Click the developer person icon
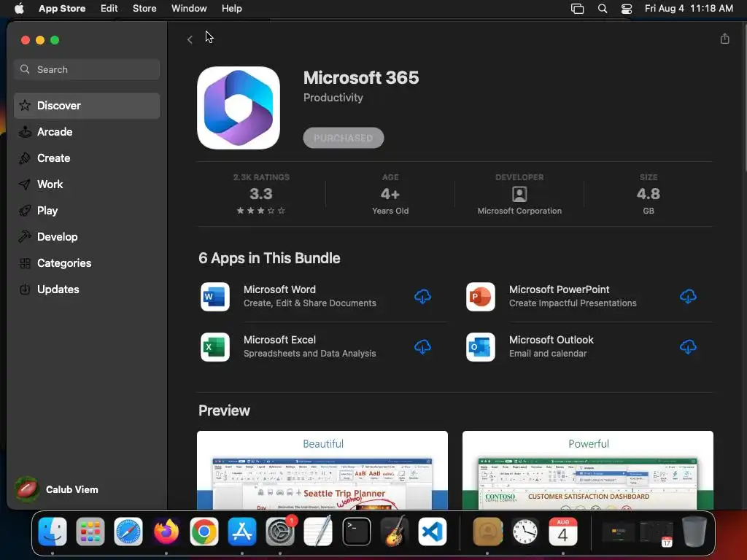Image resolution: width=747 pixels, height=560 pixels. [519, 194]
